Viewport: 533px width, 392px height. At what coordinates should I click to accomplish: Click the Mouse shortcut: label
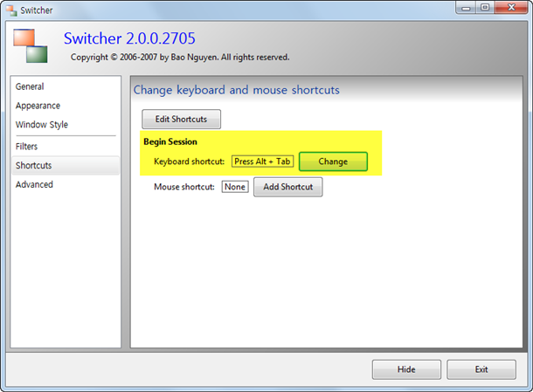pyautogui.click(x=183, y=187)
